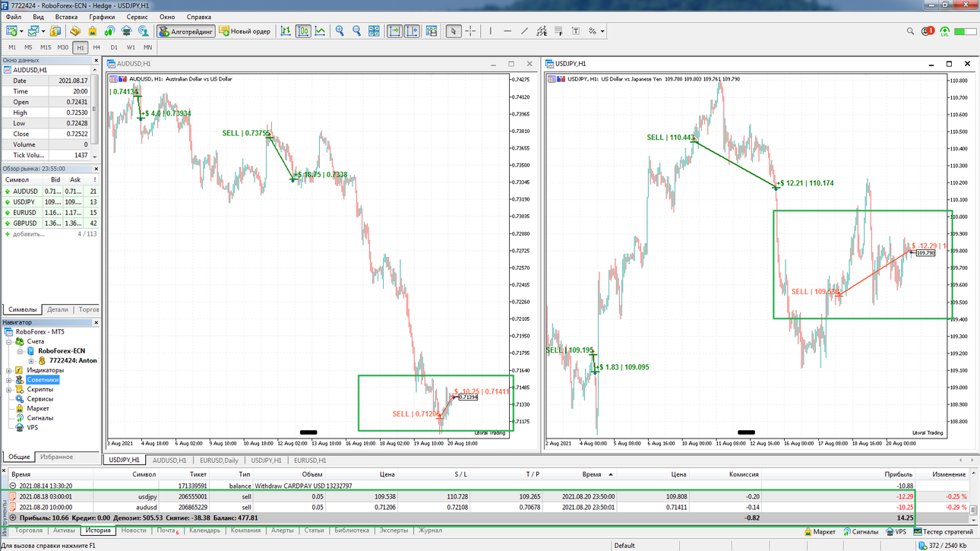Select the trendline drawing tool
This screenshot has height=551, width=980.
click(525, 31)
